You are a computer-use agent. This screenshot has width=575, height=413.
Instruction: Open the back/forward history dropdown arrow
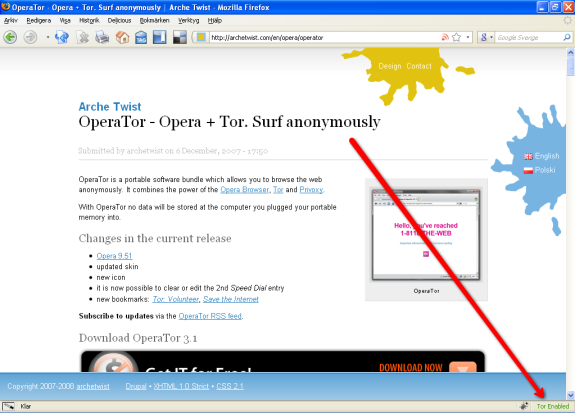click(48, 37)
